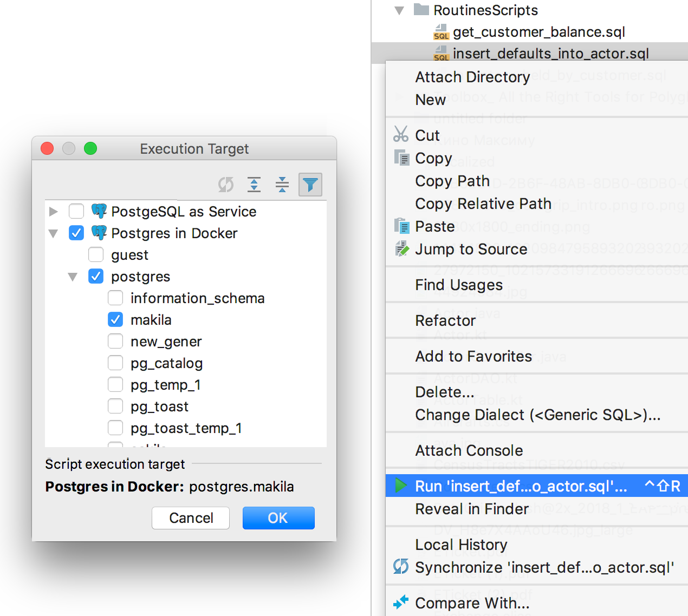
Task: Select Copy Relative Path menu item
Action: (x=483, y=204)
